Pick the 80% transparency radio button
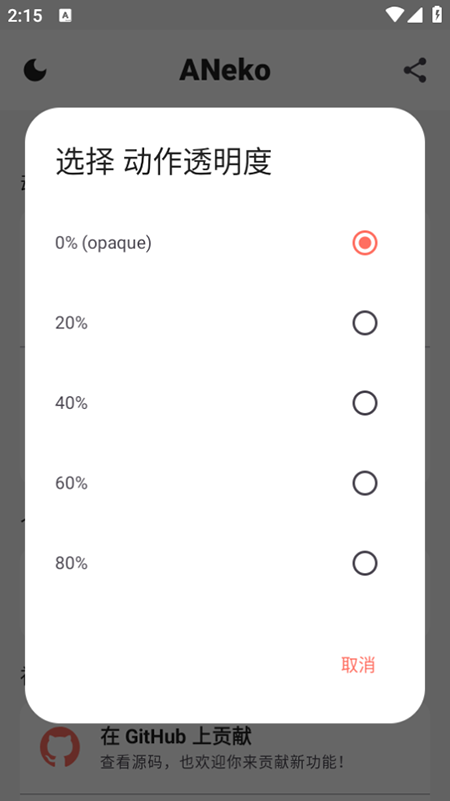The image size is (450, 801). tap(365, 563)
